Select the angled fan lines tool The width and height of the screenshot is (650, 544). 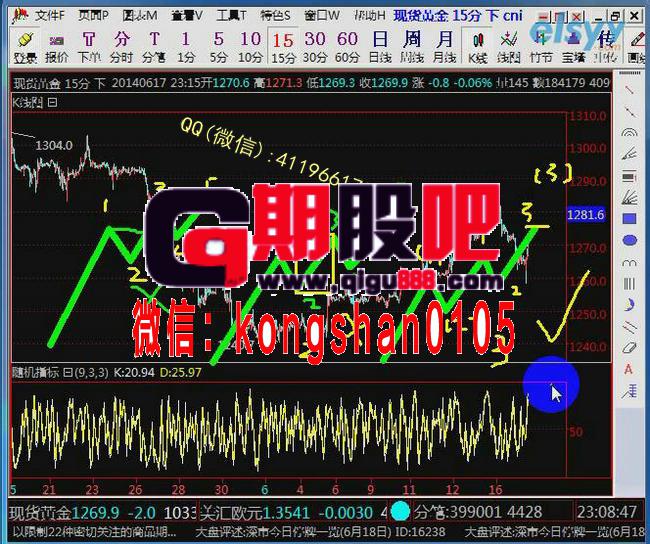click(629, 154)
